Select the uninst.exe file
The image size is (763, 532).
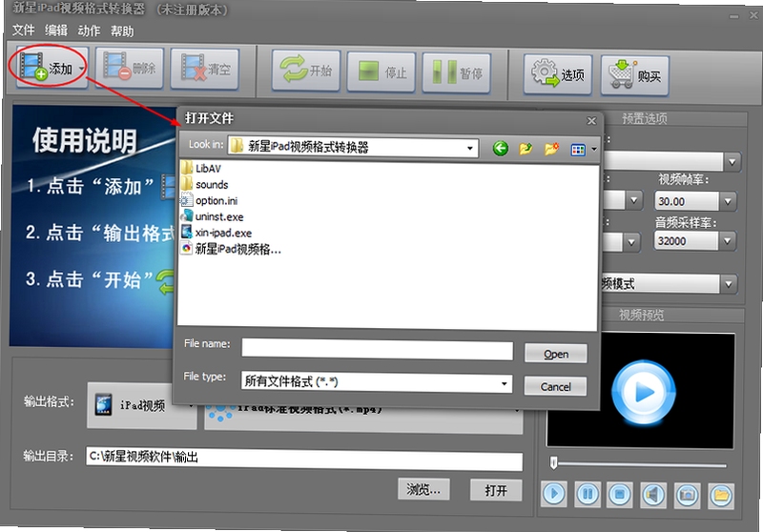pyautogui.click(x=212, y=216)
